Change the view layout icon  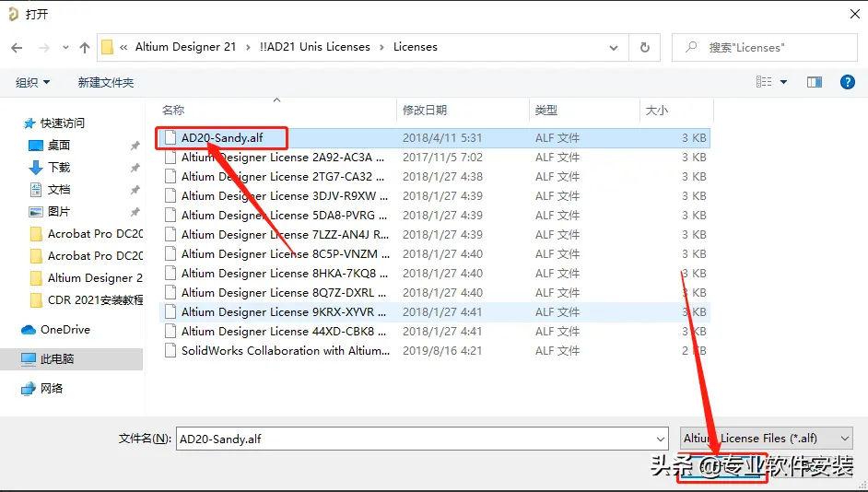pyautogui.click(x=764, y=82)
